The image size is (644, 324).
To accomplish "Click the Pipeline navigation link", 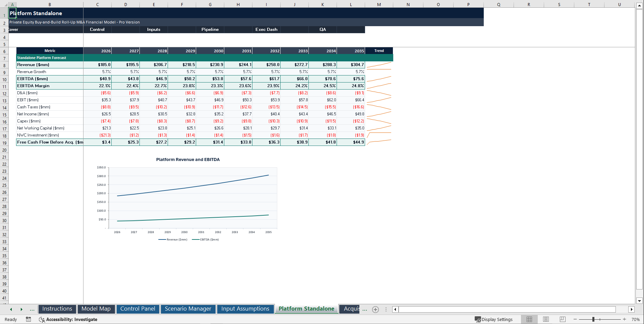I will pyautogui.click(x=210, y=30).
